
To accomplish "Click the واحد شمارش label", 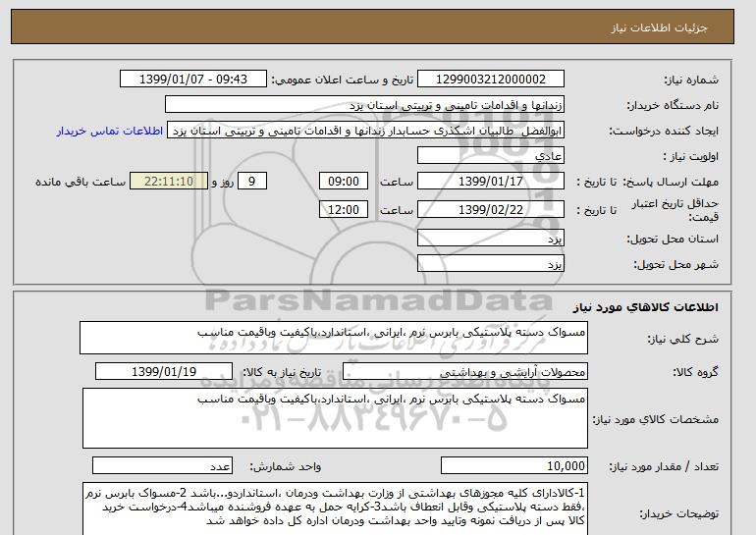I will click(x=286, y=466).
